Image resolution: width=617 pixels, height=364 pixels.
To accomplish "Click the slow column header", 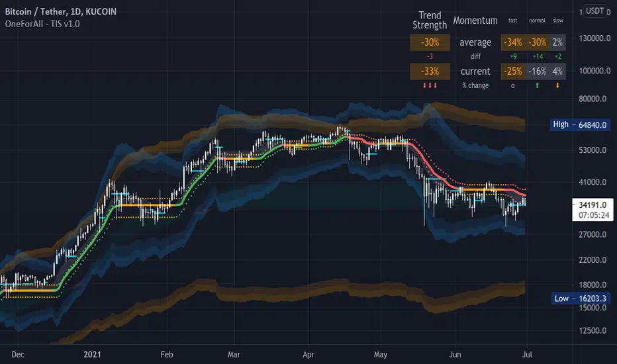I will click(x=558, y=21).
